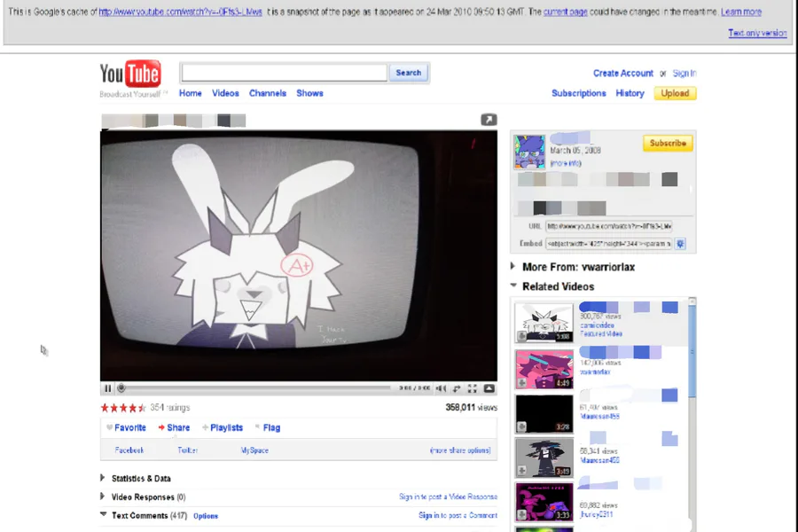Click the '354 ratings' text
The image size is (798, 532).
(x=170, y=408)
